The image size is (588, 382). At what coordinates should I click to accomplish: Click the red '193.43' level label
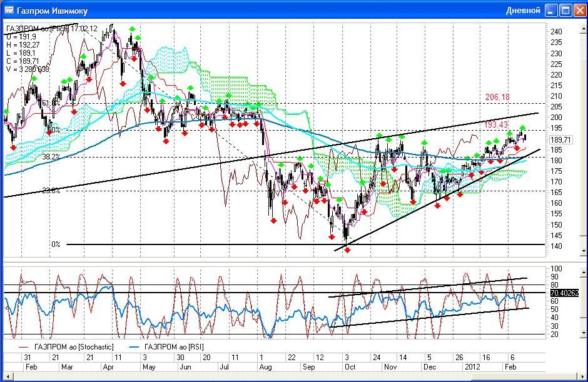(x=496, y=125)
